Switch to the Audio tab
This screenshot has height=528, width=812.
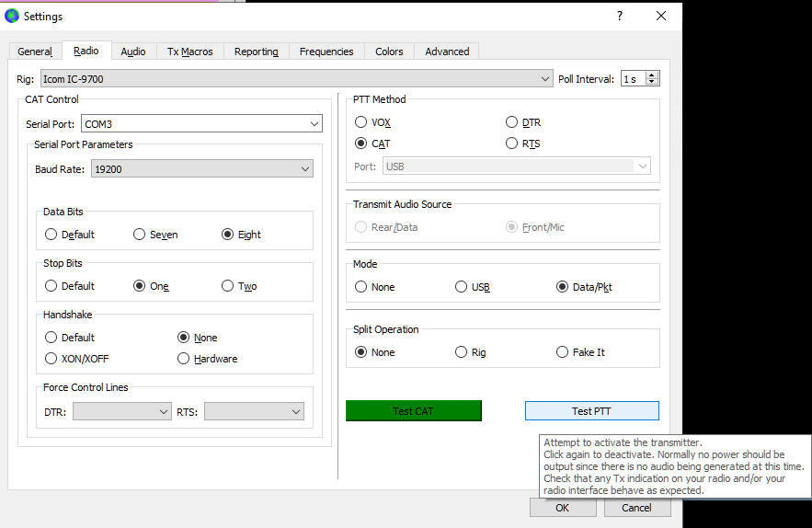133,52
